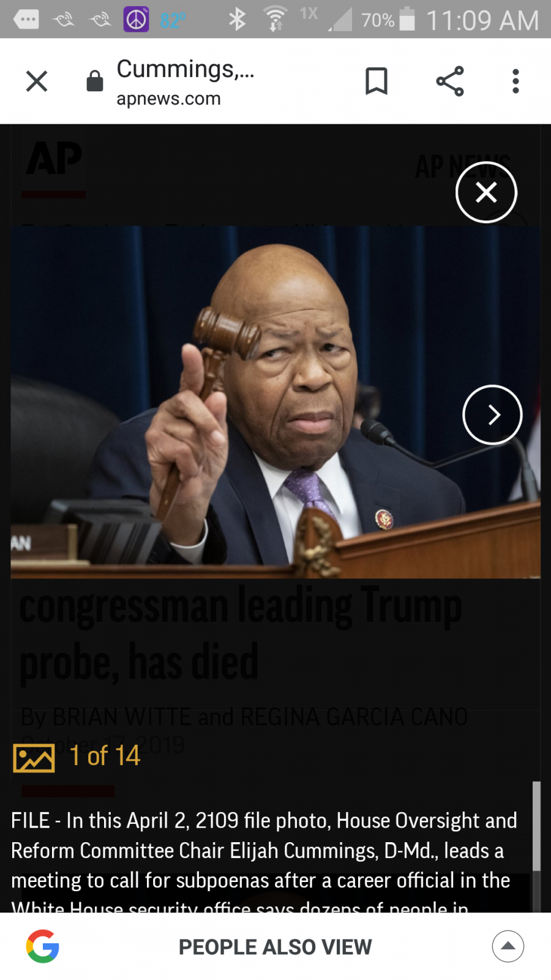Expand the People Also View panel

(x=508, y=946)
